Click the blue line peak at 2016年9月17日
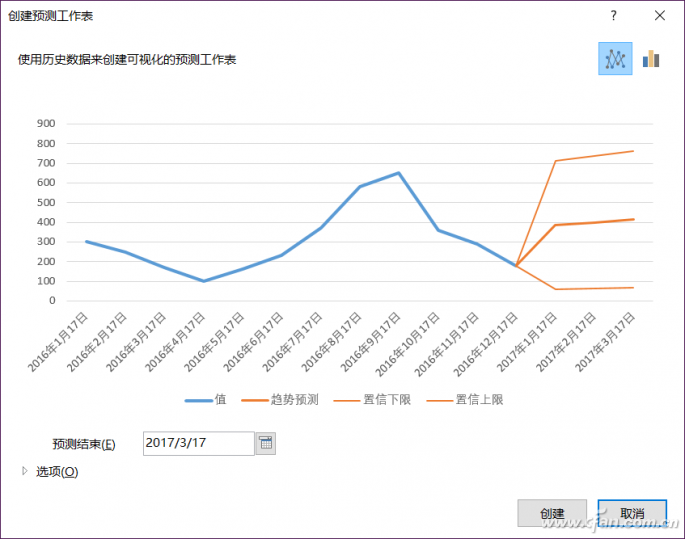This screenshot has height=539, width=685. [398, 173]
